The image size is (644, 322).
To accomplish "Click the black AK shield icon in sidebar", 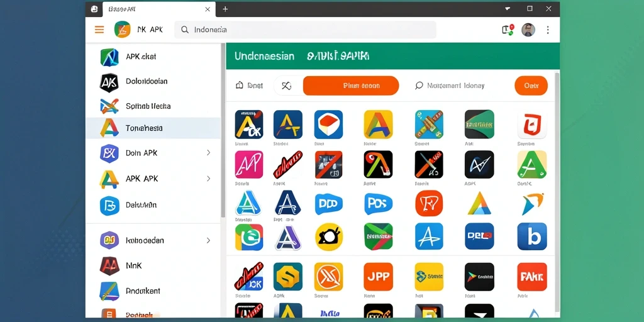I will click(109, 82).
